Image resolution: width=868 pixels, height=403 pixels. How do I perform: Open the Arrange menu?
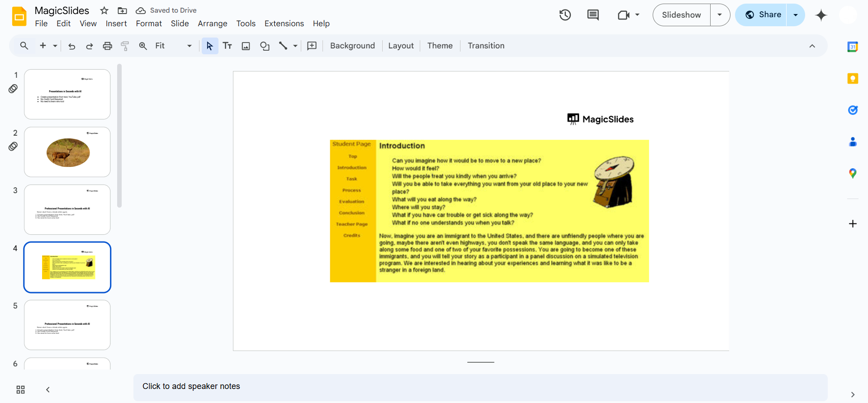coord(213,24)
